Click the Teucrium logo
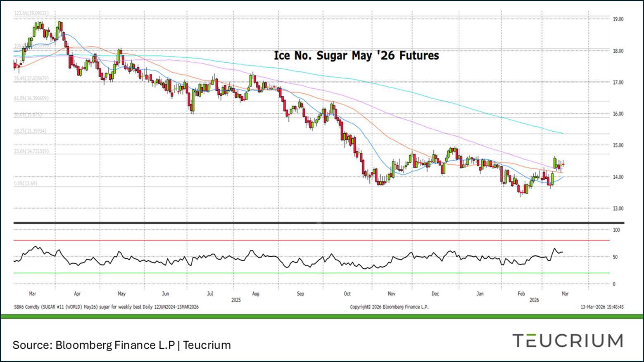The width and height of the screenshot is (644, 362). coord(568,341)
